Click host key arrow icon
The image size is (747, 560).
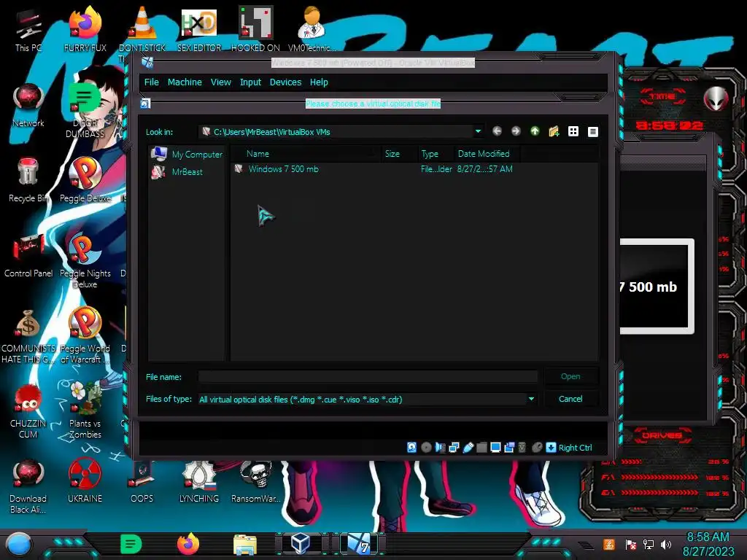[x=551, y=447]
